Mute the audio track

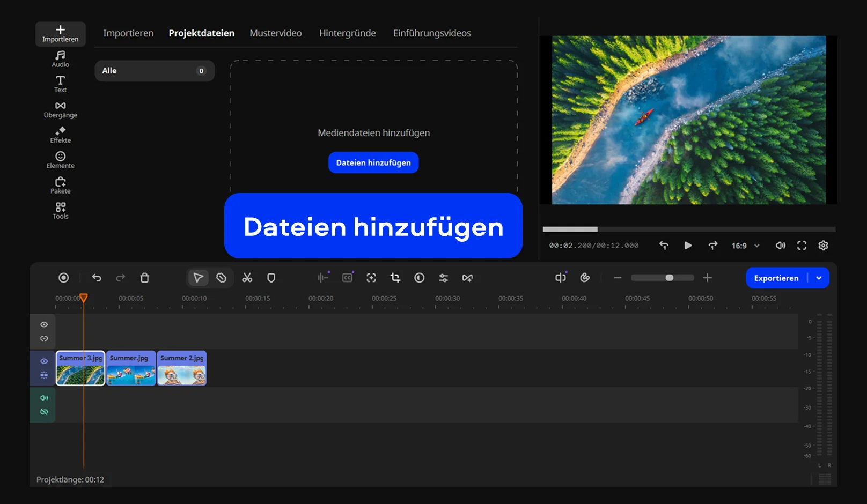click(44, 398)
